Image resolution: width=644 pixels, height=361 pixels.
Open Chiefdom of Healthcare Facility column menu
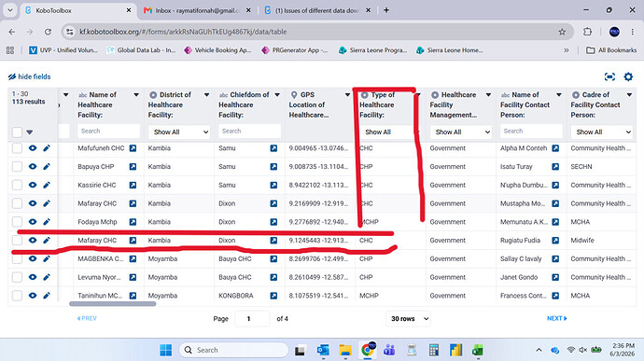(x=277, y=95)
